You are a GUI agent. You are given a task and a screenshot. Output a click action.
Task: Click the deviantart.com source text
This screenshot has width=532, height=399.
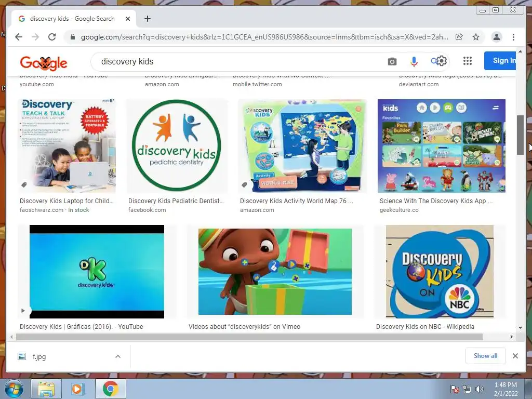click(419, 84)
